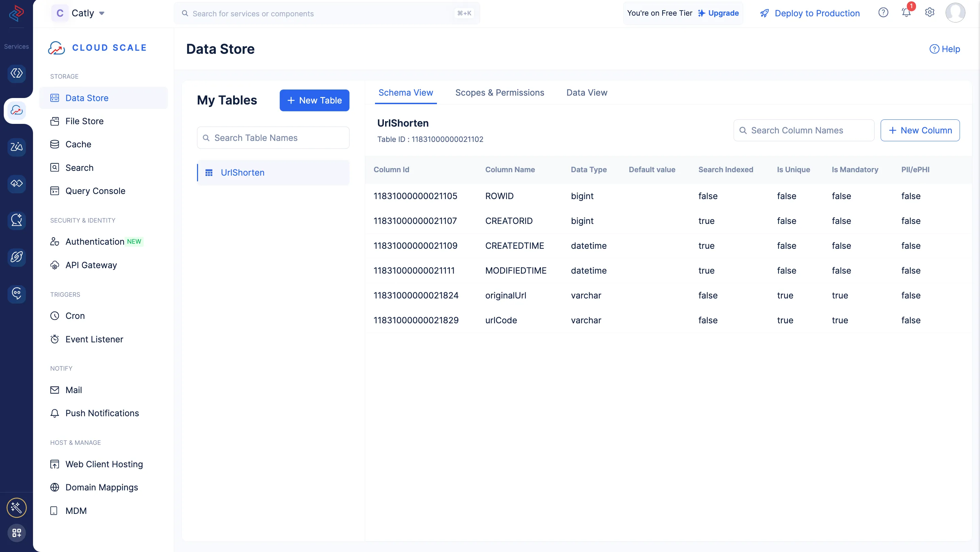
Task: Switch to the Data View tab
Action: coord(587,93)
